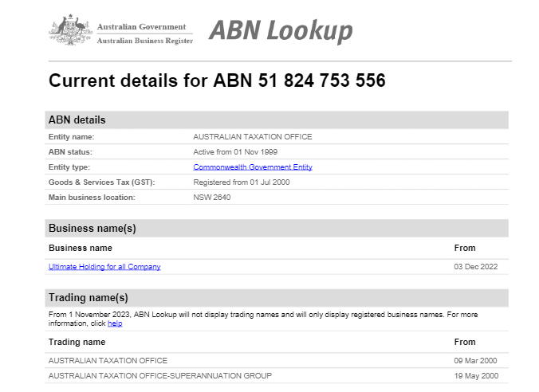This screenshot has height=392, width=539.
Task: Select Active from 01 Nov 1999 text
Action: pos(235,152)
